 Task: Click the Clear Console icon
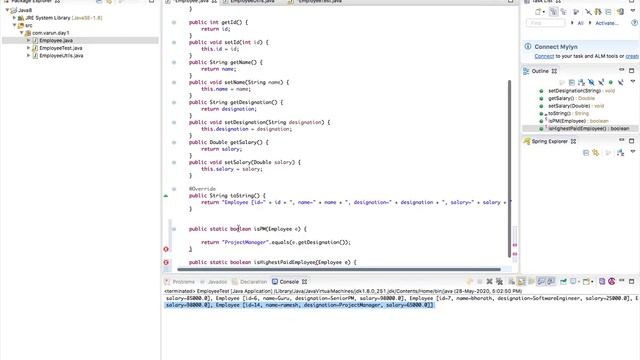(x=511, y=281)
